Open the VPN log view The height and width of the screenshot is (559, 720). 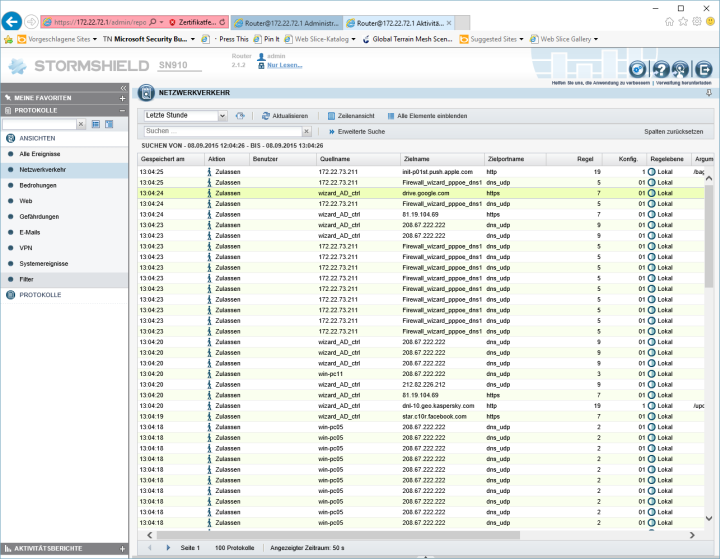click(x=27, y=247)
